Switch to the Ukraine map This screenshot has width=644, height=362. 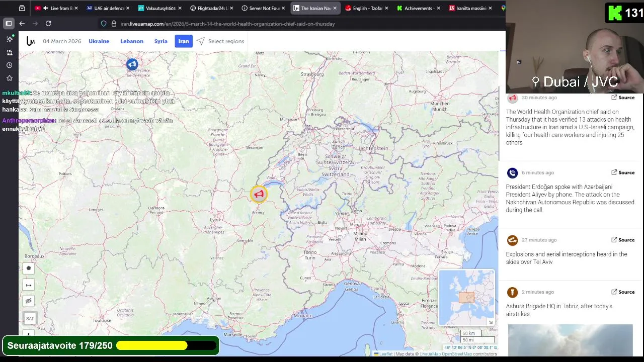(99, 41)
